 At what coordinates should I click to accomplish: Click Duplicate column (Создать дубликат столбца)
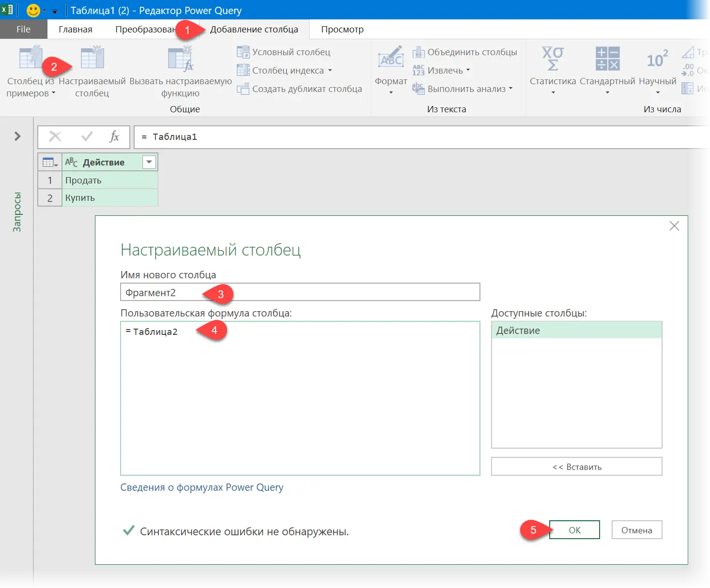tap(299, 89)
